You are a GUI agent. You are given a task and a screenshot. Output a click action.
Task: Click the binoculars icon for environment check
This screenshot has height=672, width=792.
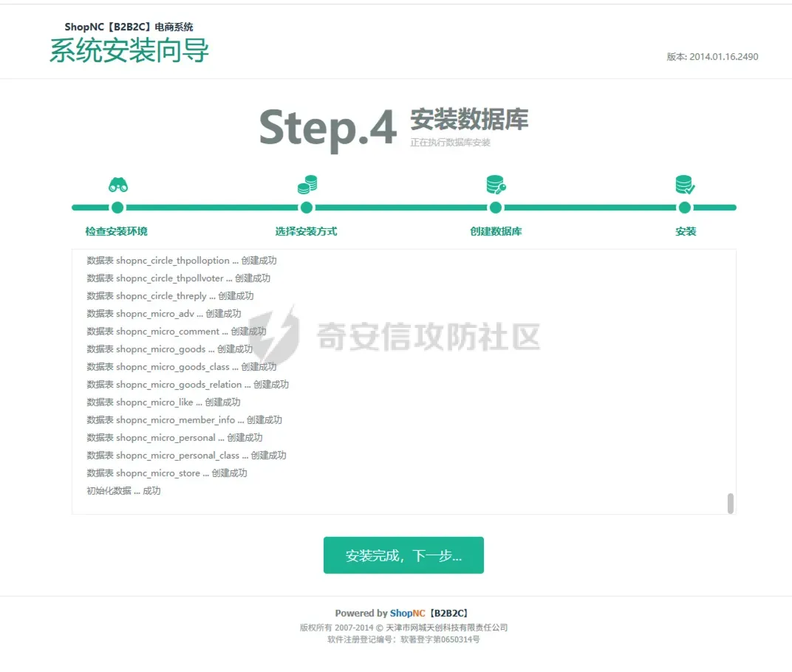118,185
